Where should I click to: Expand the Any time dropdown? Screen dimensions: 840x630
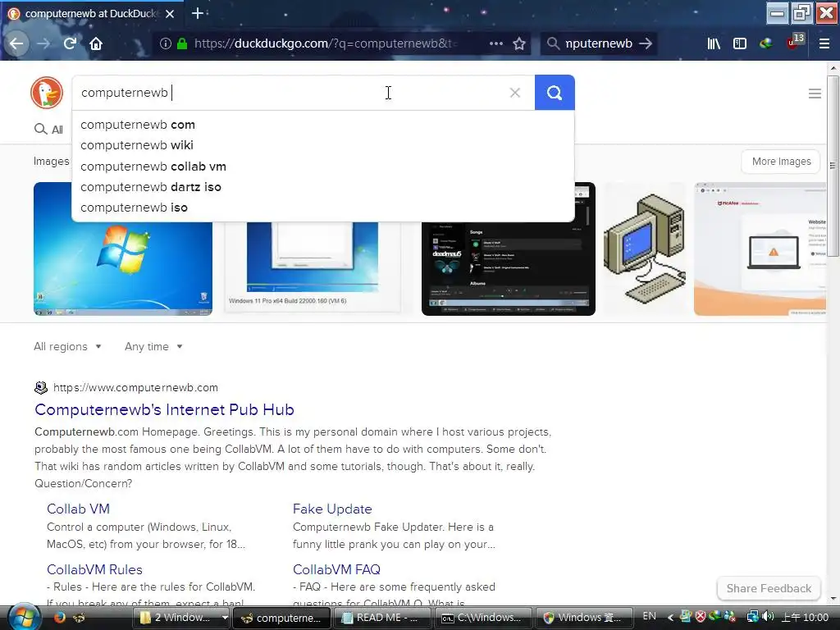point(153,347)
